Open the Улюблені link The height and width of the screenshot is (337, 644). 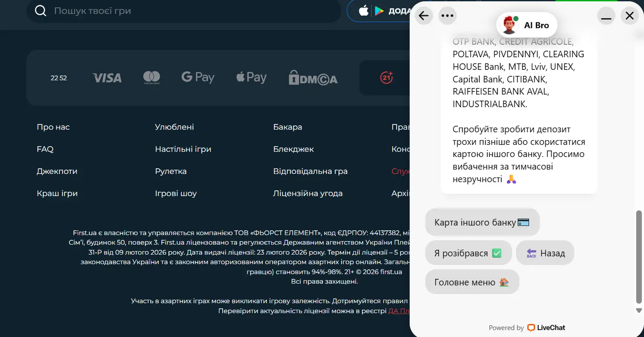click(174, 127)
